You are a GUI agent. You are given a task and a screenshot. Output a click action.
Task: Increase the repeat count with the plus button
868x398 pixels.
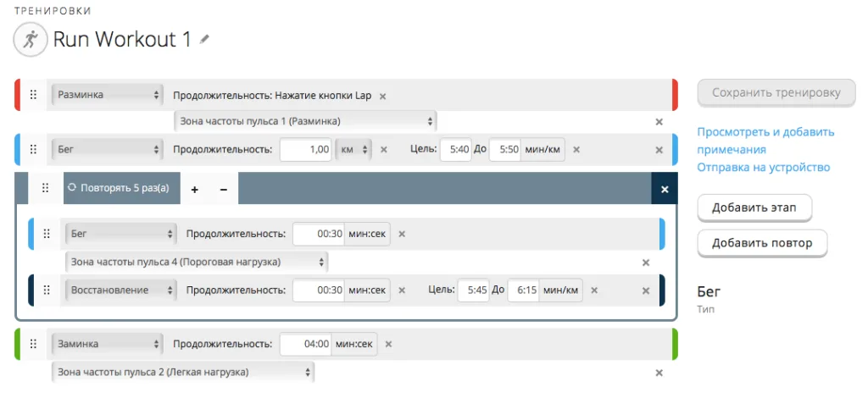pos(195,189)
